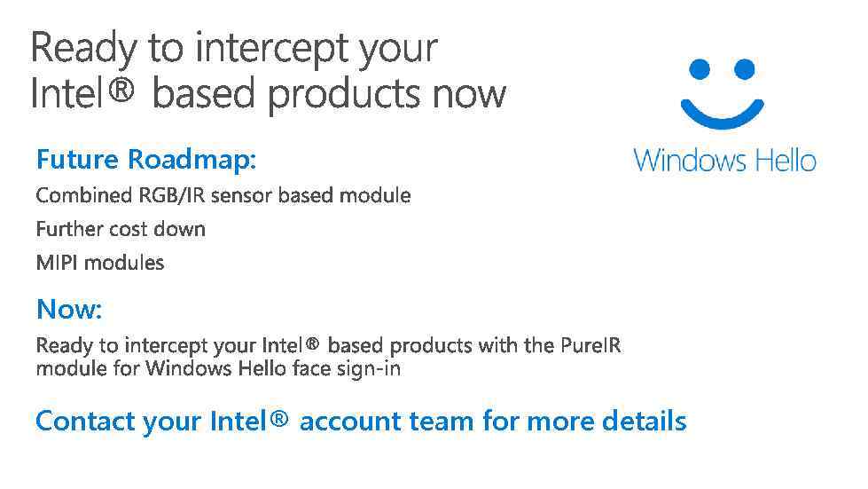Click the title line 'Intel® based products now'
The height and width of the screenshot is (489, 868).
(x=268, y=93)
